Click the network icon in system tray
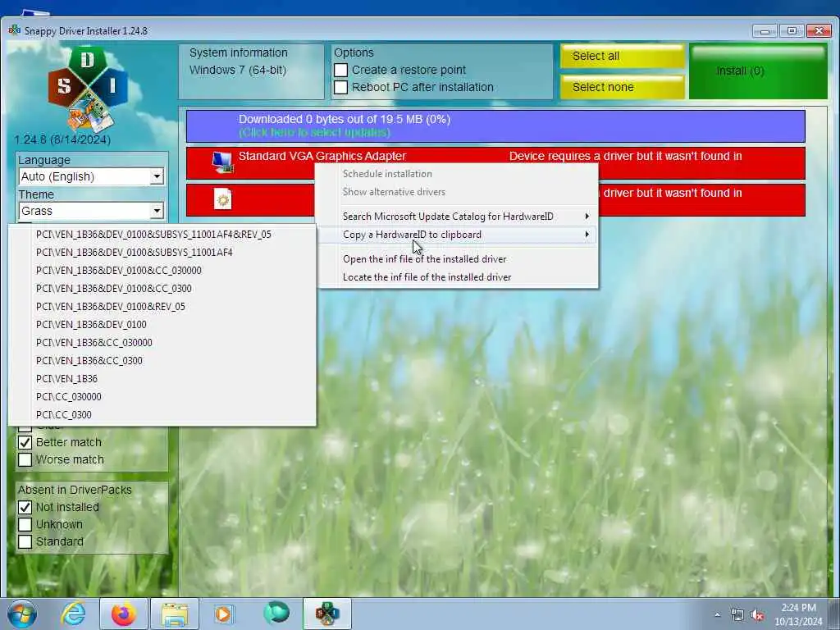The image size is (840, 630). (x=737, y=615)
